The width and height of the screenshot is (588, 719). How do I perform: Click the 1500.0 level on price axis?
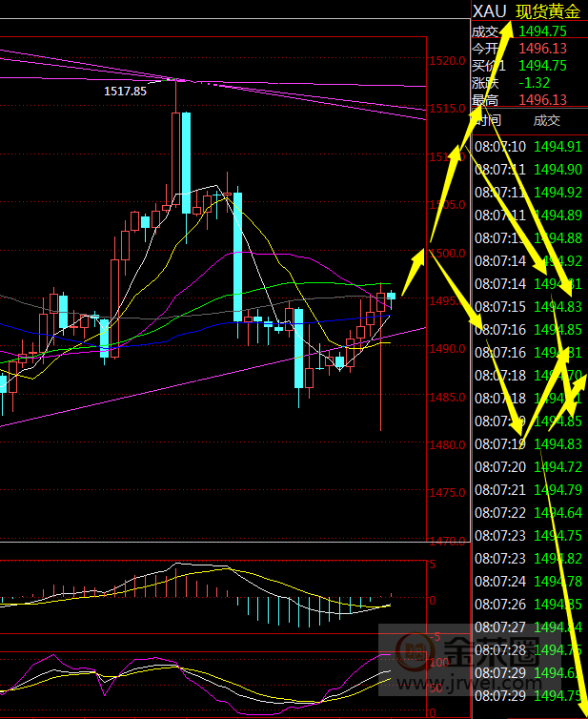(x=446, y=253)
